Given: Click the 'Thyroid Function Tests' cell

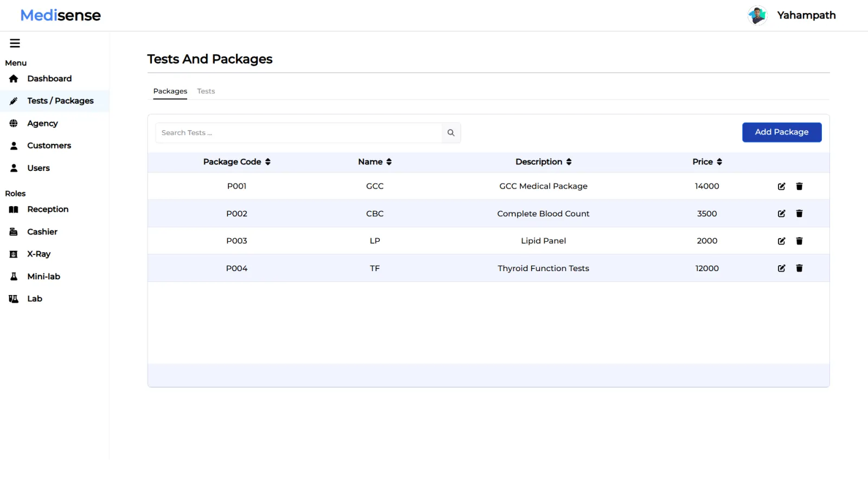Looking at the screenshot, I should [544, 268].
